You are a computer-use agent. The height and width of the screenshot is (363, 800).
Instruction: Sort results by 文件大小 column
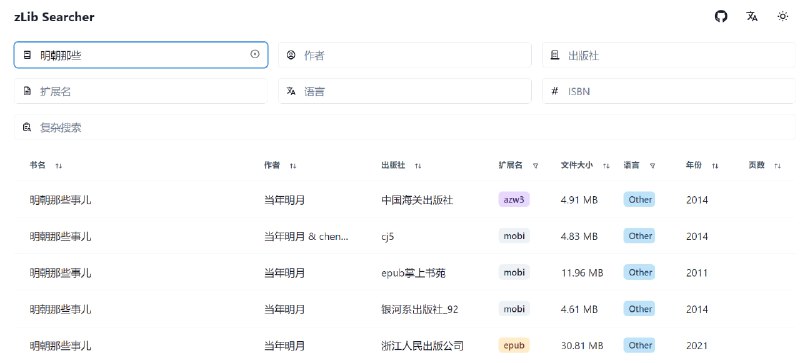click(x=606, y=165)
